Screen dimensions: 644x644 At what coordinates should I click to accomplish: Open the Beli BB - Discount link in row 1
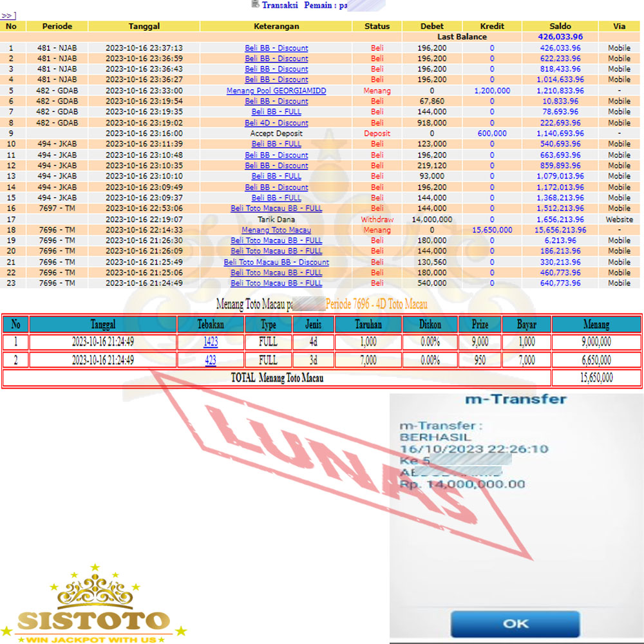276,48
